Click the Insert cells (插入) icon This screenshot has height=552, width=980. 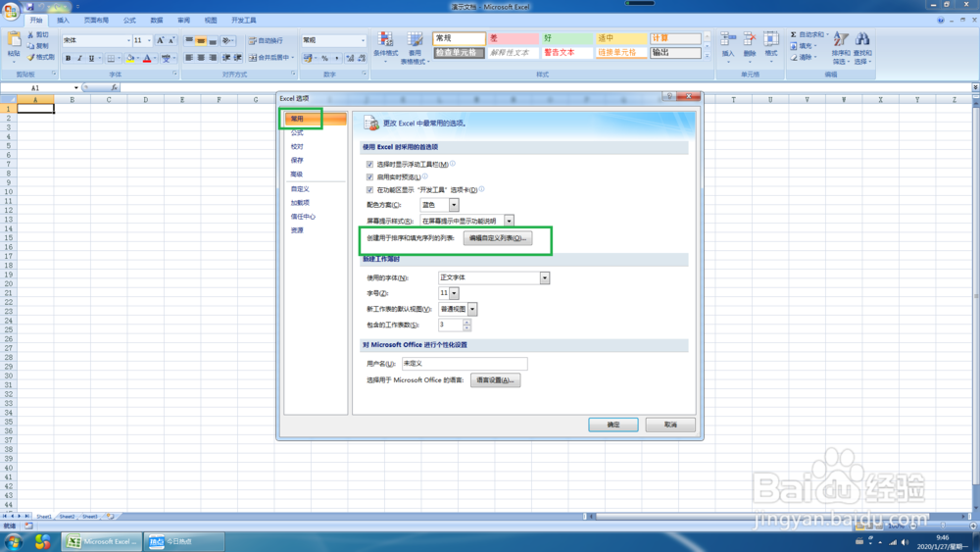[727, 40]
